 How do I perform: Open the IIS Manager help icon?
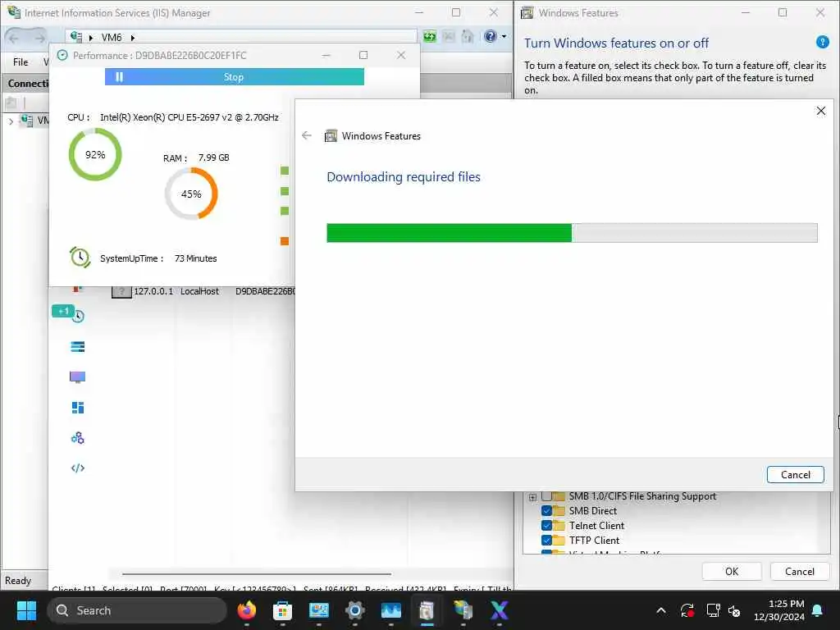490,36
